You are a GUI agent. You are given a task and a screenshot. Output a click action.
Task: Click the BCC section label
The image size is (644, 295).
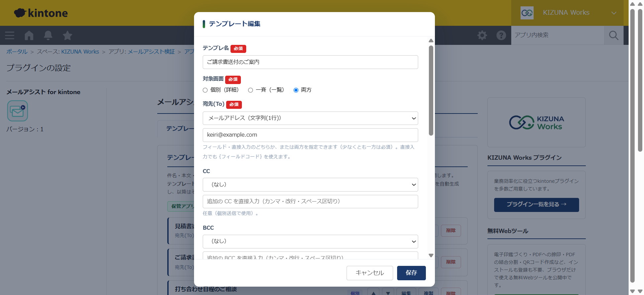tap(208, 228)
